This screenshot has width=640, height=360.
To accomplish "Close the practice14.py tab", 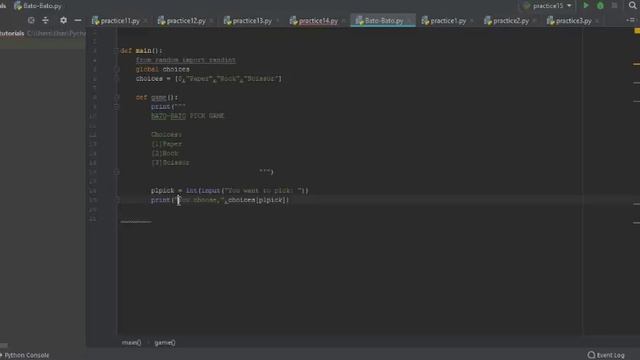I will [x=344, y=20].
